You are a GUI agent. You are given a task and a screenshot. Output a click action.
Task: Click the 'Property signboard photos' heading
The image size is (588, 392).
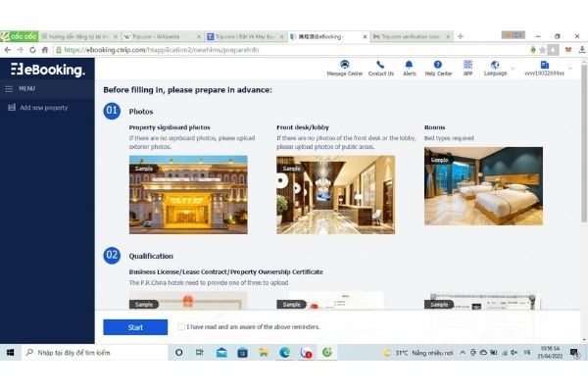170,127
